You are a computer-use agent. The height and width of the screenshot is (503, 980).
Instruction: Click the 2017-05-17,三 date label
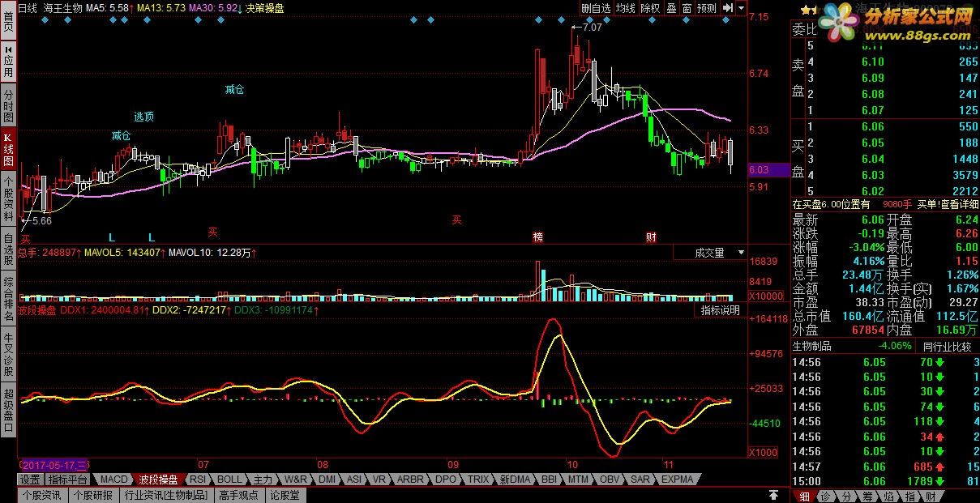click(x=55, y=466)
